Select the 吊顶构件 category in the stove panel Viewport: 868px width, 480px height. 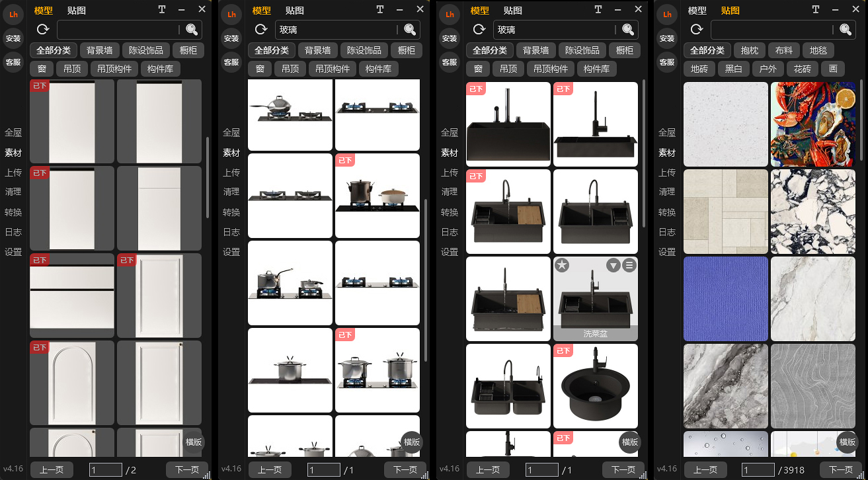pos(333,69)
